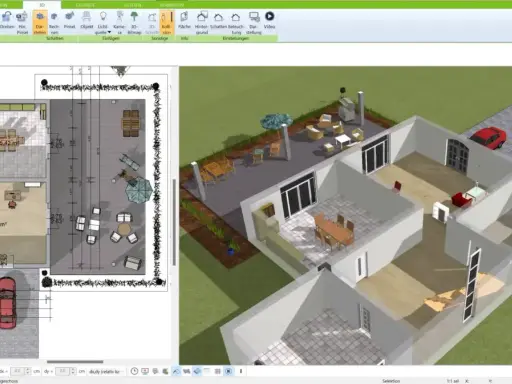Click the green block icon in bottom toolbar
This screenshot has height=384, width=512.
pos(165,371)
